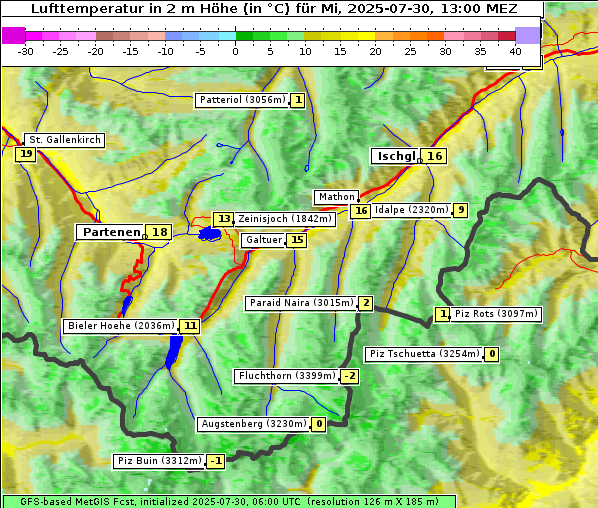Screen dimensions: 598x508
Task: Click the small blue lake near Zeinisjoch
Action: (x=210, y=234)
